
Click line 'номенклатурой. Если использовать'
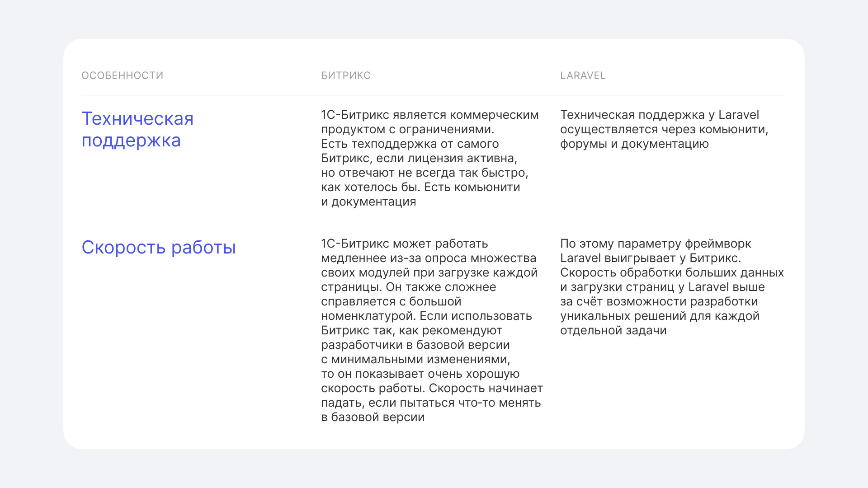[426, 316]
